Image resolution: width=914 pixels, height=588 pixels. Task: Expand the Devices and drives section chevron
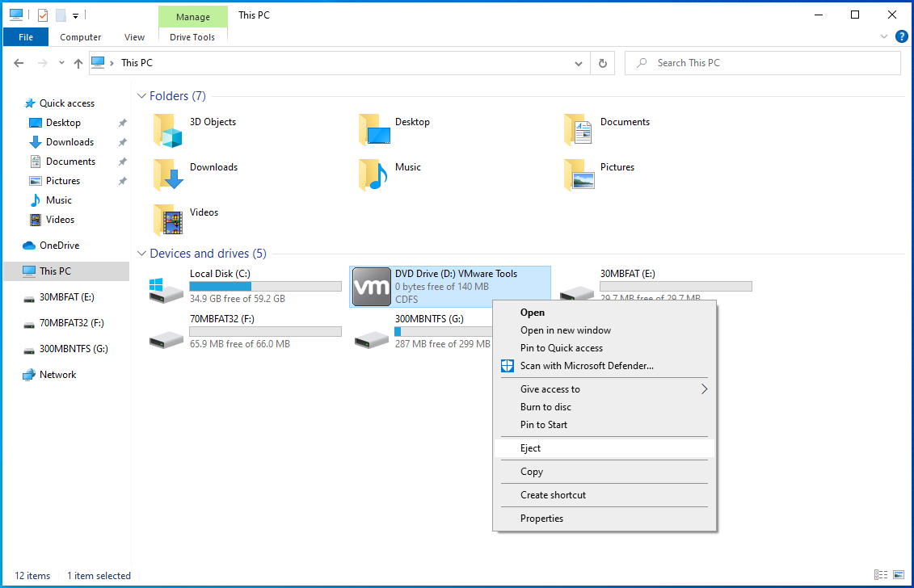click(141, 253)
